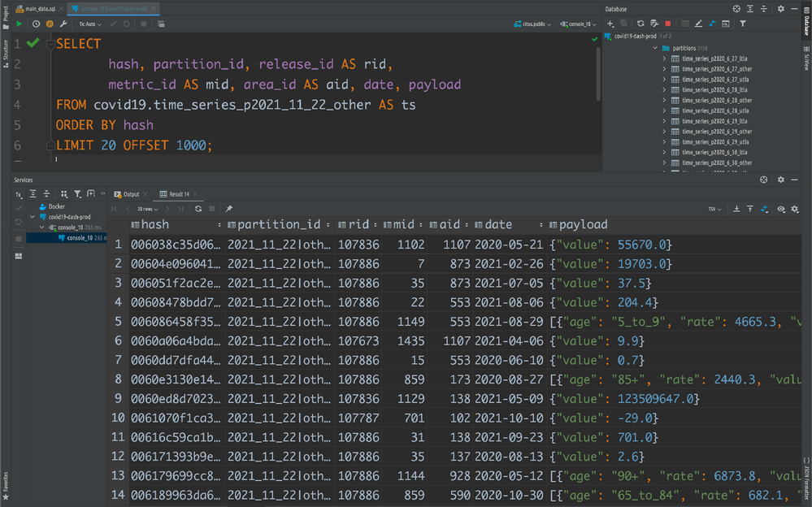Select time_series_p2020_6_29_utla table

tap(715, 141)
